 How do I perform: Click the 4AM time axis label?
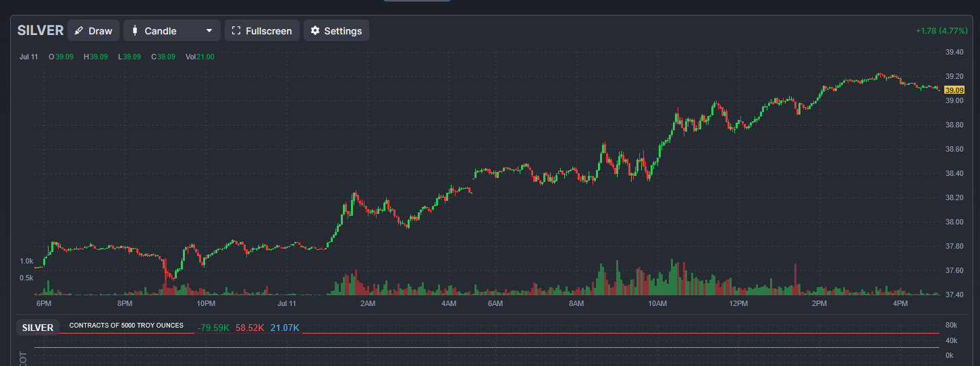(x=449, y=305)
